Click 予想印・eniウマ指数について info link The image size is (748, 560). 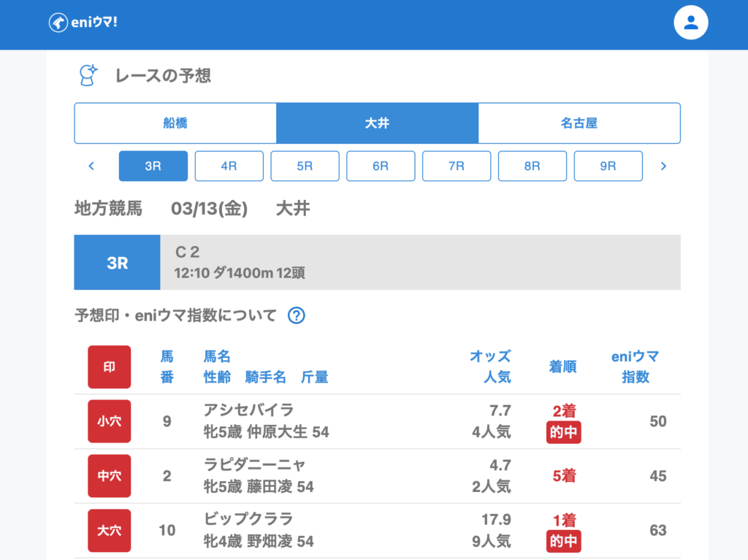(x=175, y=315)
